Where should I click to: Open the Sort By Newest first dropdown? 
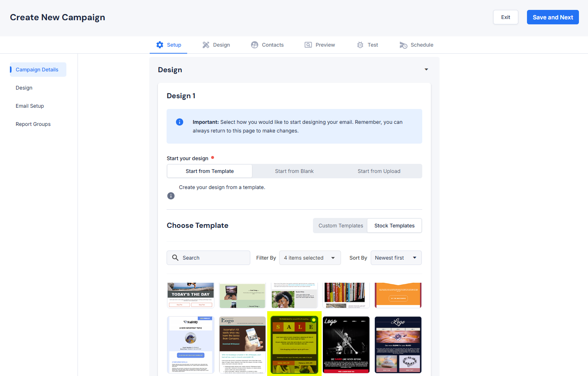pyautogui.click(x=396, y=258)
